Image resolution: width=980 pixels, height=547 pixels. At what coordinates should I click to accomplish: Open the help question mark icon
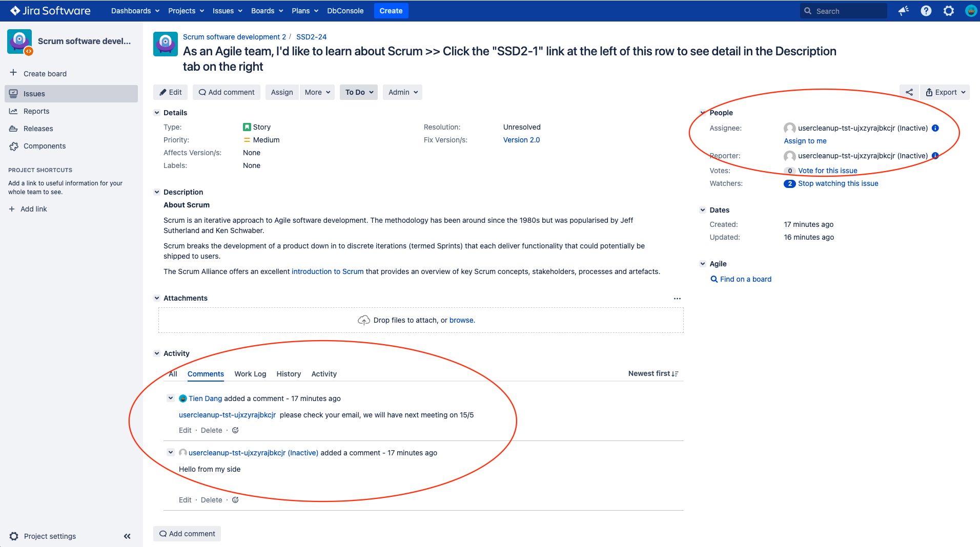[x=926, y=11]
